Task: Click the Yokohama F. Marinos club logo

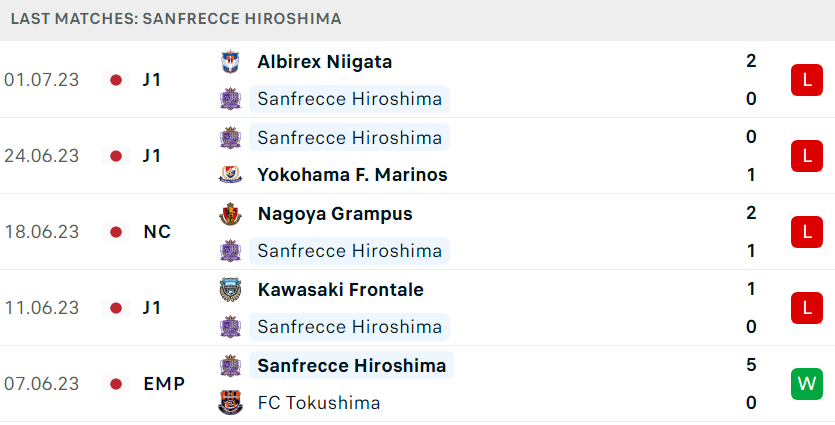Action: [231, 175]
